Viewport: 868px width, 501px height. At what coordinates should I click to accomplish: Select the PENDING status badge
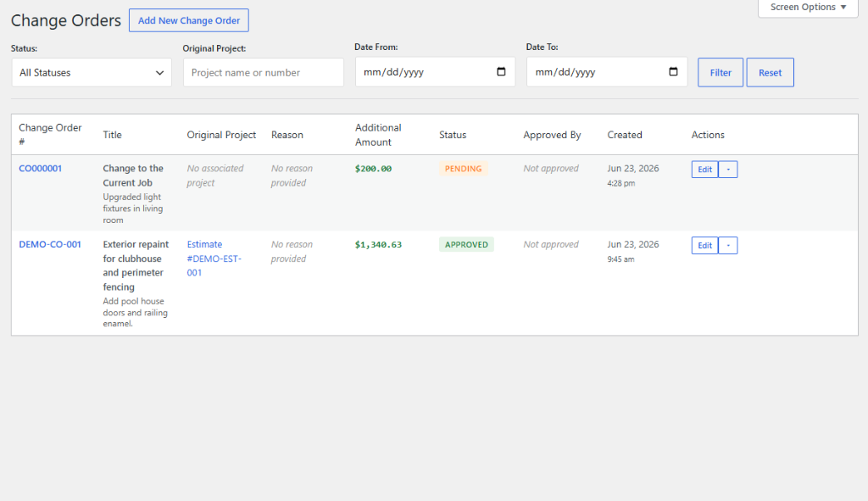point(464,169)
